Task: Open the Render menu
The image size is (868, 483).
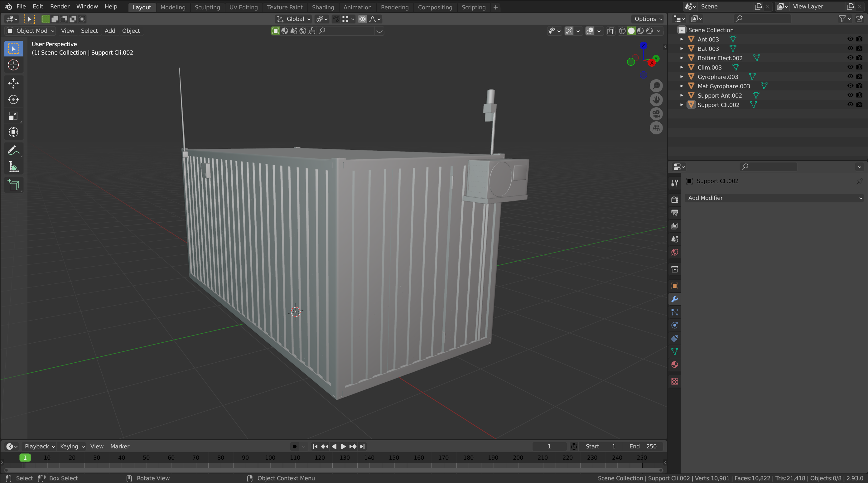Action: coord(60,7)
